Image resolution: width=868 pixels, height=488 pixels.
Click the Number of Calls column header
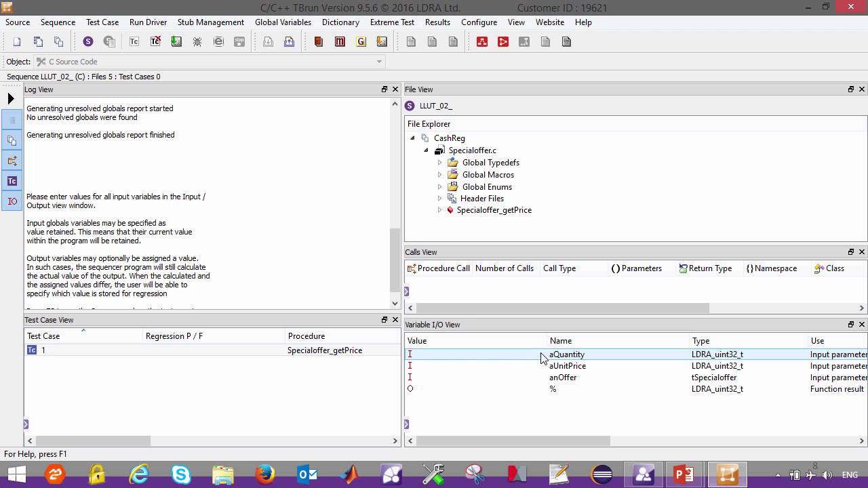point(505,268)
